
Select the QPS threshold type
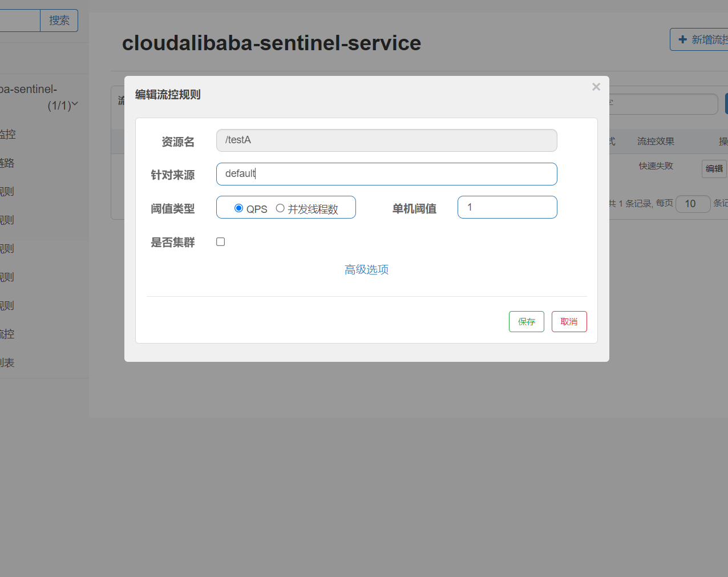(x=238, y=208)
